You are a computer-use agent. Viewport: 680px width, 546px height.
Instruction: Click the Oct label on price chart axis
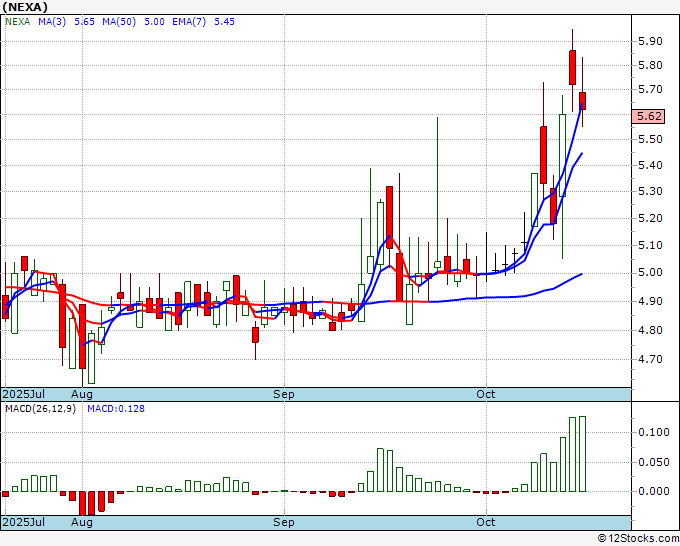pyautogui.click(x=486, y=394)
